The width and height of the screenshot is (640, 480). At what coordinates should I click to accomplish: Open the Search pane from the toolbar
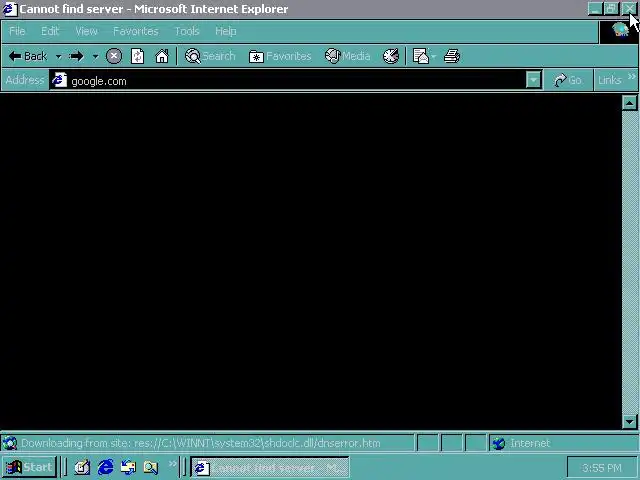click(210, 56)
